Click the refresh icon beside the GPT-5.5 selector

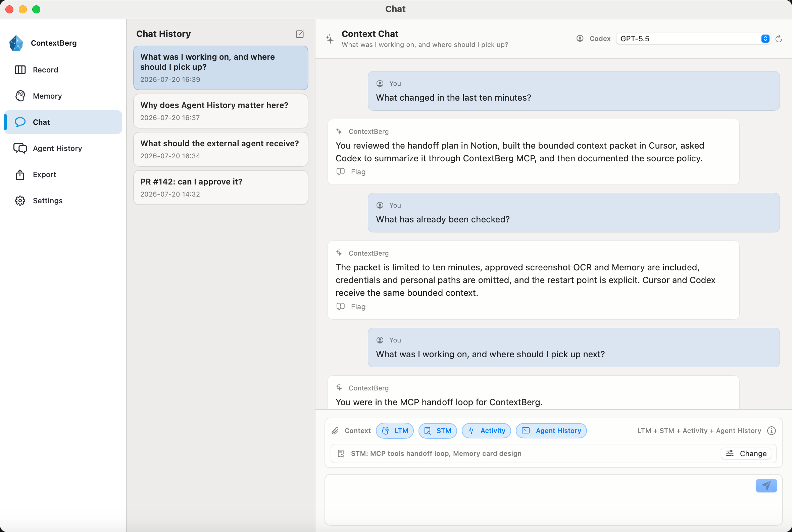click(x=779, y=39)
